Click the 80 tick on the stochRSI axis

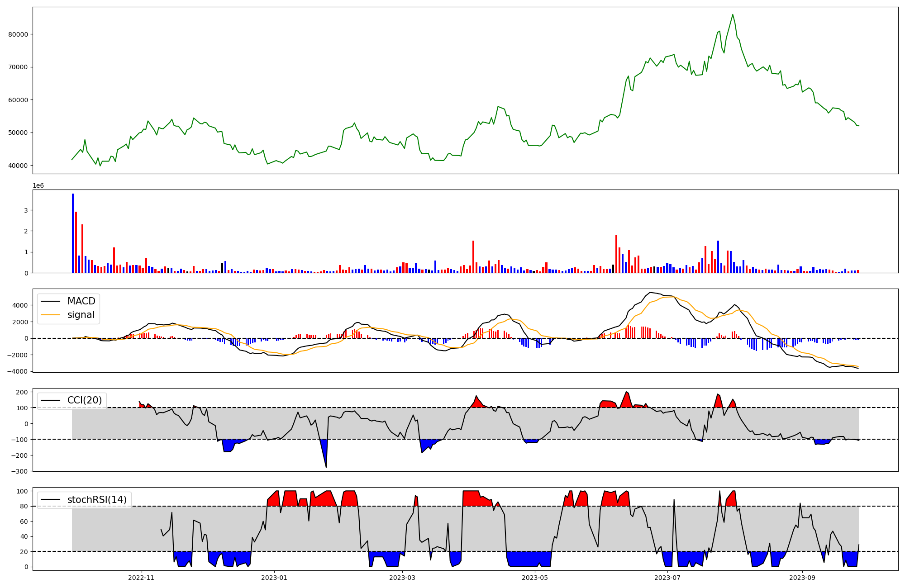coord(24,507)
